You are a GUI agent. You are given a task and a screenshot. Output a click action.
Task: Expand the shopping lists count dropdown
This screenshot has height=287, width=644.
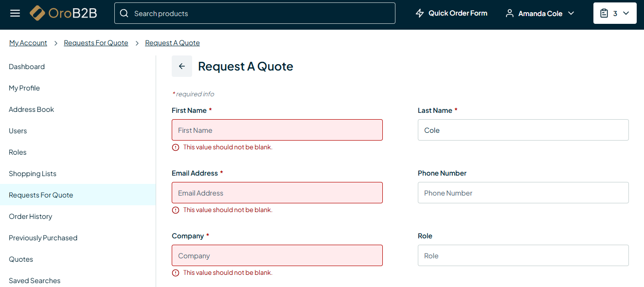pyautogui.click(x=626, y=14)
